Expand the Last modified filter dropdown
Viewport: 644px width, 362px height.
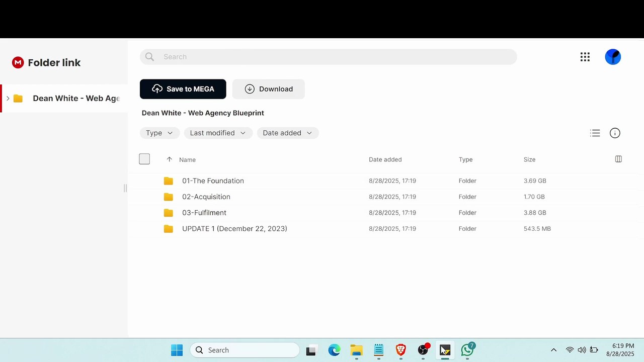click(218, 133)
